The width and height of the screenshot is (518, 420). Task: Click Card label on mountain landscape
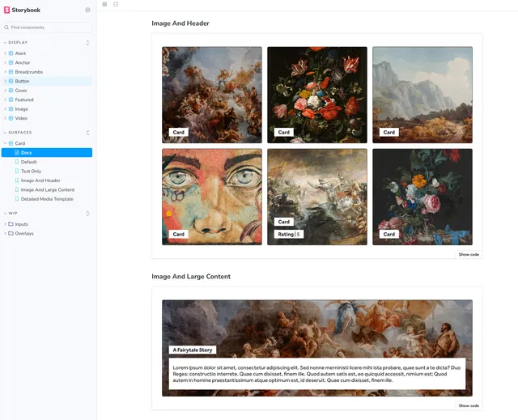[x=389, y=132]
